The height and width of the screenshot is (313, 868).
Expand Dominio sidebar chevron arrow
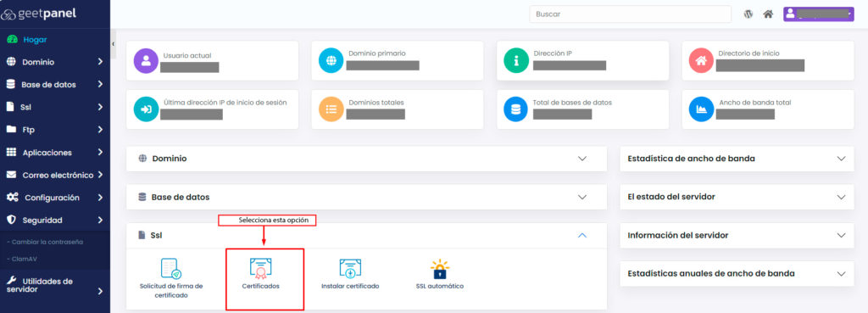(x=100, y=62)
